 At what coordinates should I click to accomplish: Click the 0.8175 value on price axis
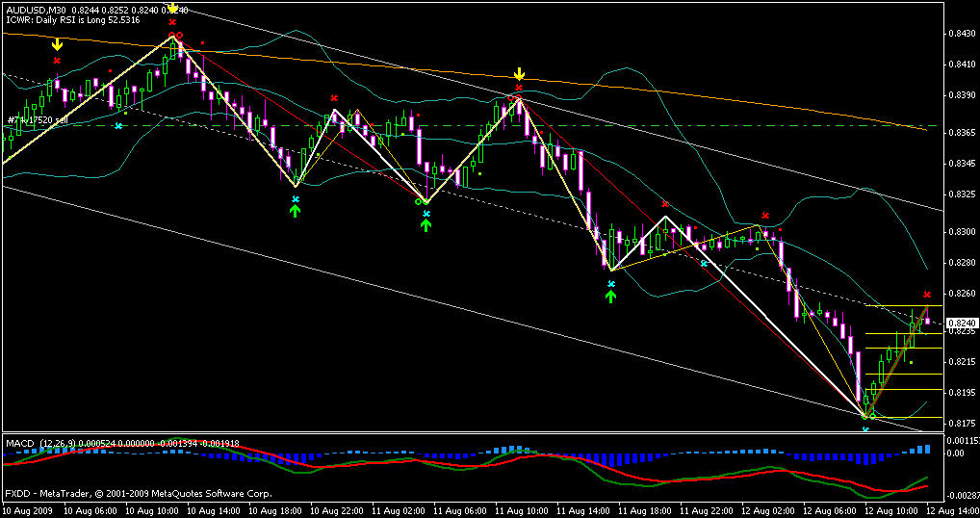960,424
